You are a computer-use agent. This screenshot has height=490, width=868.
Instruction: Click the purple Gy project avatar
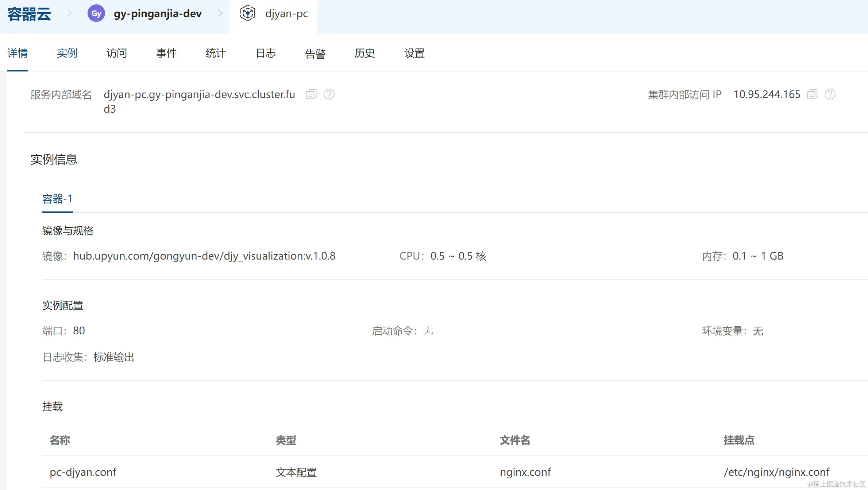pos(96,13)
